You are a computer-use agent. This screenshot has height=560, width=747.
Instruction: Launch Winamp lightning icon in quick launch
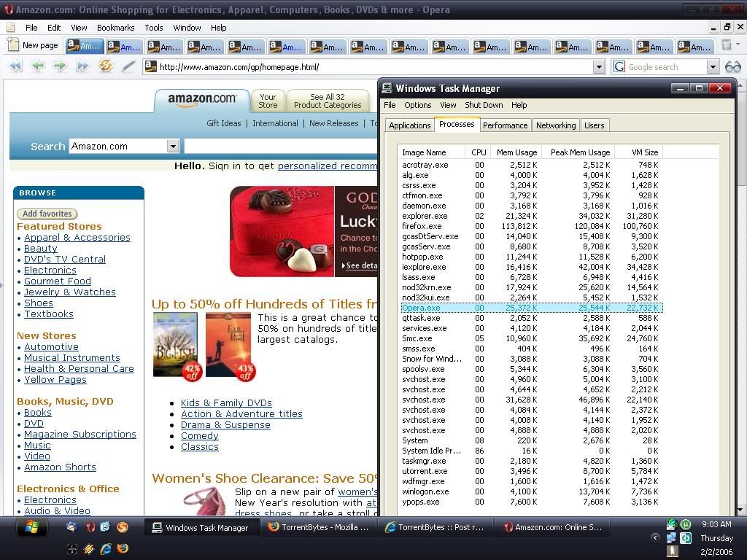tap(88, 548)
